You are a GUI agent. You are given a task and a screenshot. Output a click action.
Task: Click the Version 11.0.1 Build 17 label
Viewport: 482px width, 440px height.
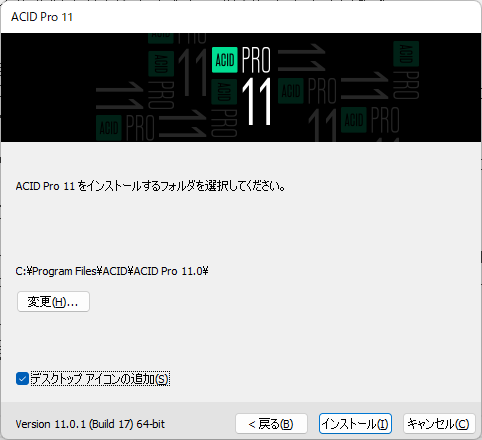click(x=90, y=424)
